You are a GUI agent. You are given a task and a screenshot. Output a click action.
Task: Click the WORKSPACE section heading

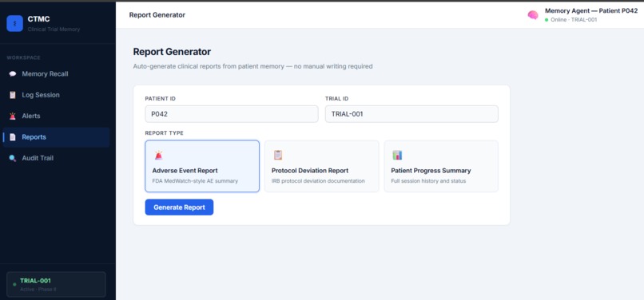pos(23,58)
